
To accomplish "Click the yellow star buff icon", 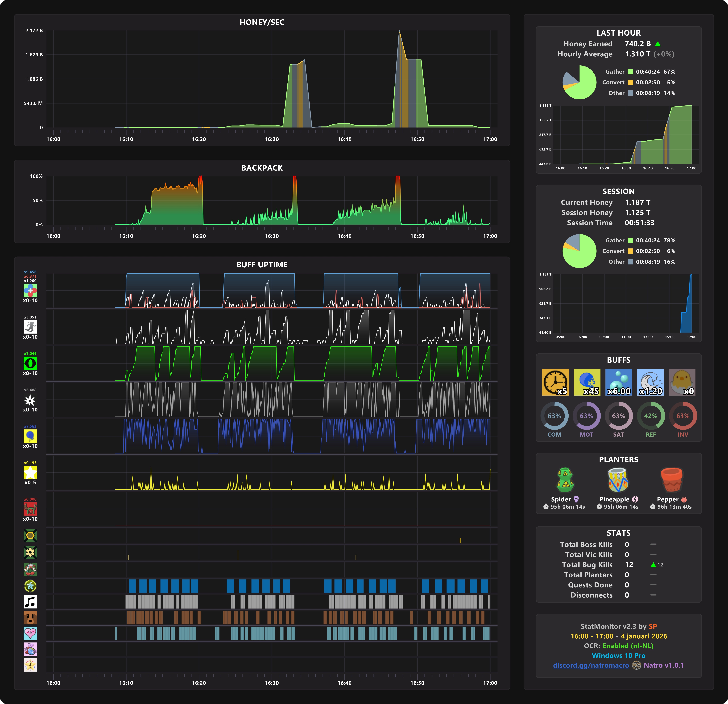I will [x=30, y=472].
